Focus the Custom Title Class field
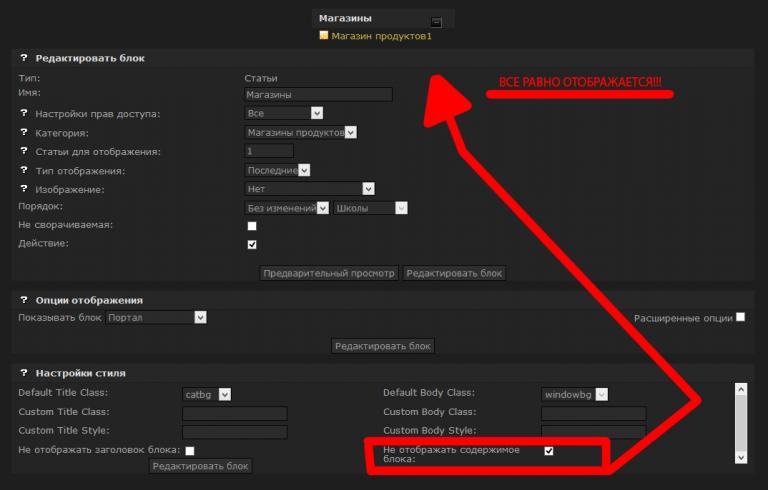Screen dimensions: 768x490 point(235,413)
